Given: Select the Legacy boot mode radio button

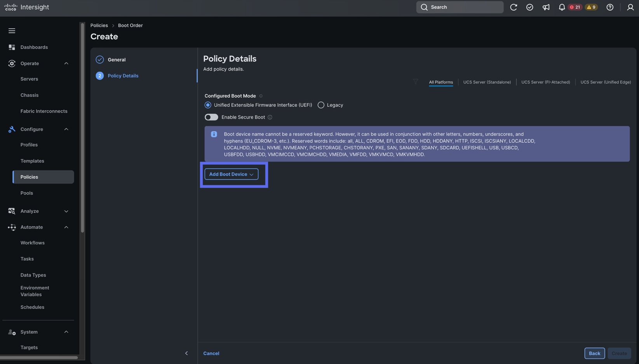Looking at the screenshot, I should (321, 105).
